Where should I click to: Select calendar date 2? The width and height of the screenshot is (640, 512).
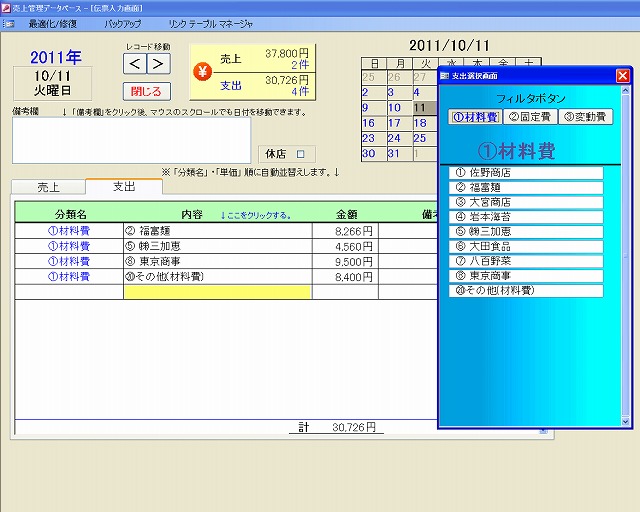click(x=374, y=92)
